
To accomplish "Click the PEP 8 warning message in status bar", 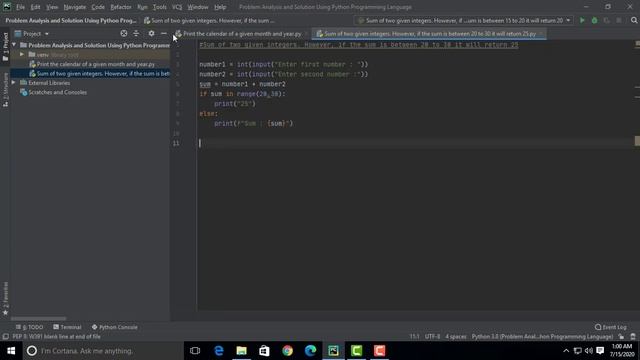I will 56,337.
